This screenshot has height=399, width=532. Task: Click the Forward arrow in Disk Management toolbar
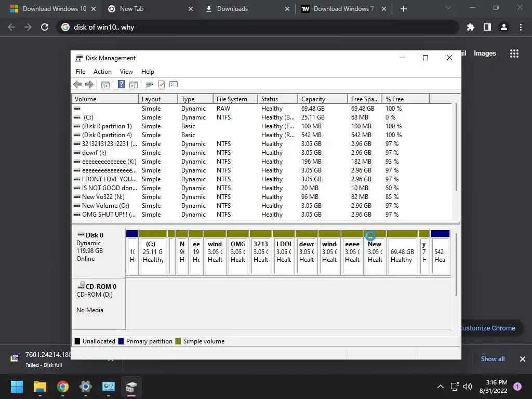pos(89,85)
